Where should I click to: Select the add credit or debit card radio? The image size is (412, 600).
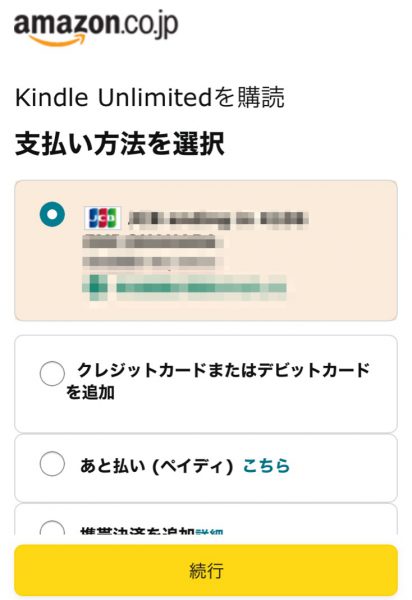[52, 373]
